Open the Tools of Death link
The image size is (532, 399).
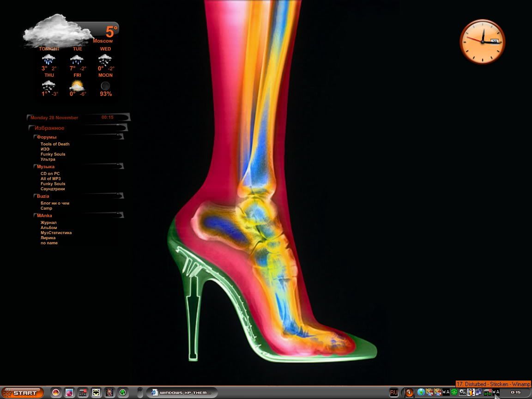[x=55, y=144]
